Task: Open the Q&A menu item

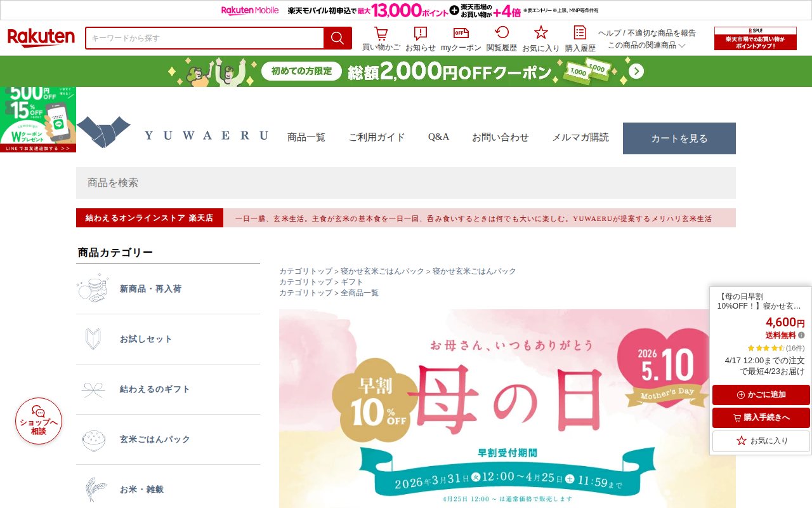Action: tap(438, 137)
